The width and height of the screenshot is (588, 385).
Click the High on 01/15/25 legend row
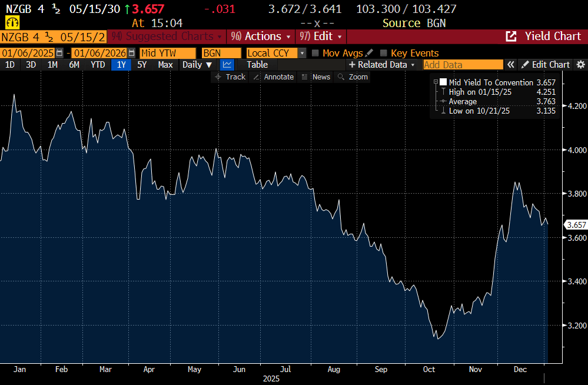(498, 92)
